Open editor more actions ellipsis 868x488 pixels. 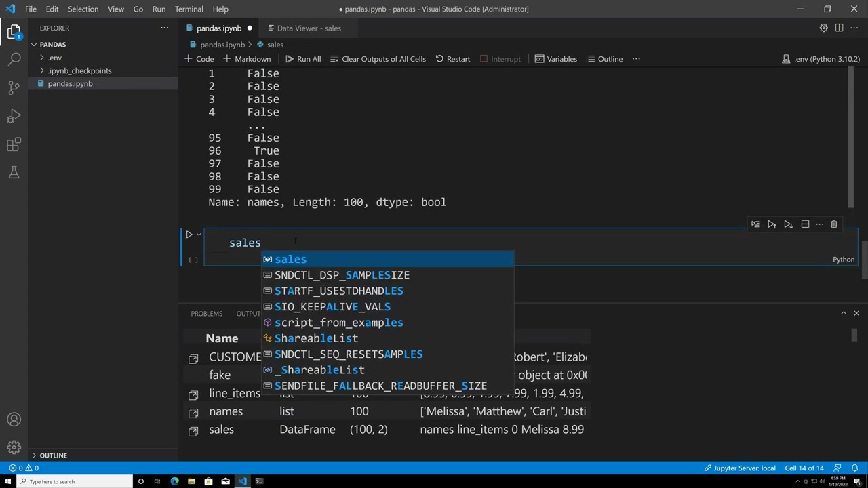point(854,28)
